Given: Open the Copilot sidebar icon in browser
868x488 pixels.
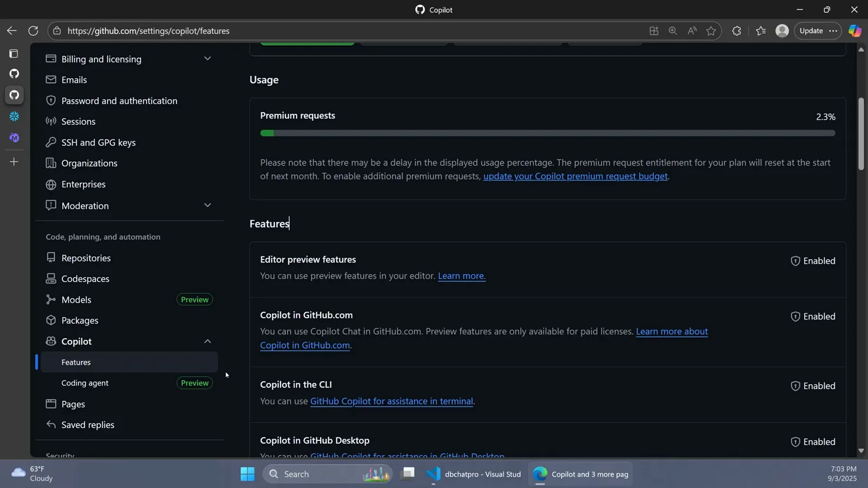Looking at the screenshot, I should click(x=855, y=31).
